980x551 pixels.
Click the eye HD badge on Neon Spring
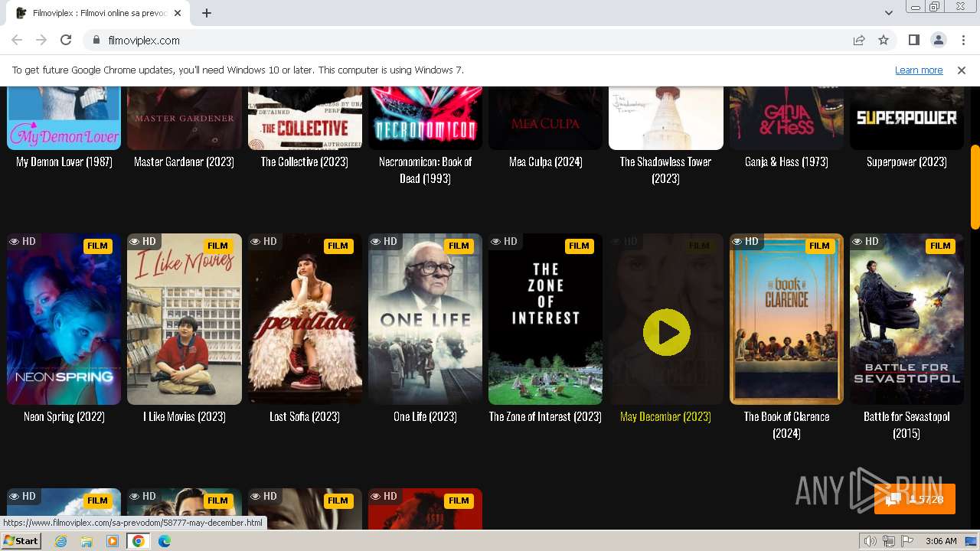click(22, 241)
